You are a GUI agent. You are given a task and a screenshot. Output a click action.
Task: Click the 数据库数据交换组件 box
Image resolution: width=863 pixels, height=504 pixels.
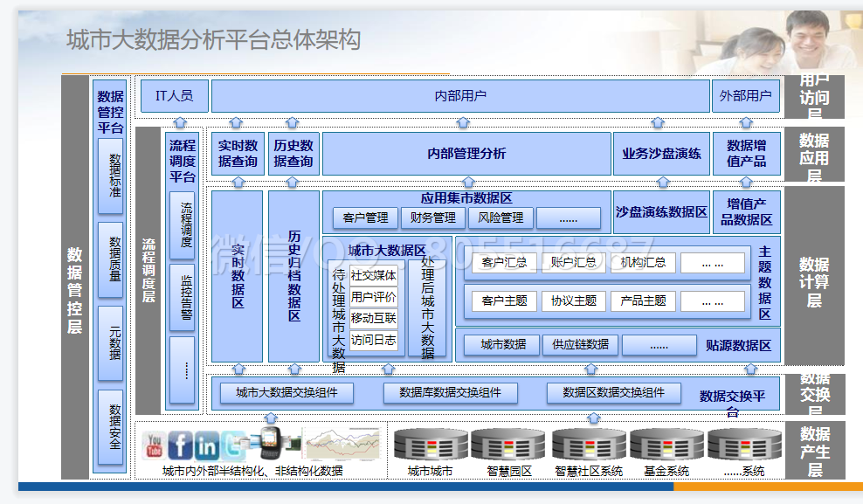[450, 393]
